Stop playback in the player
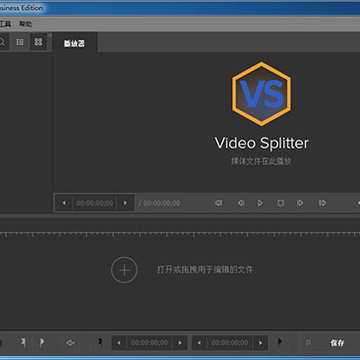This screenshot has height=360, width=360. click(x=281, y=203)
